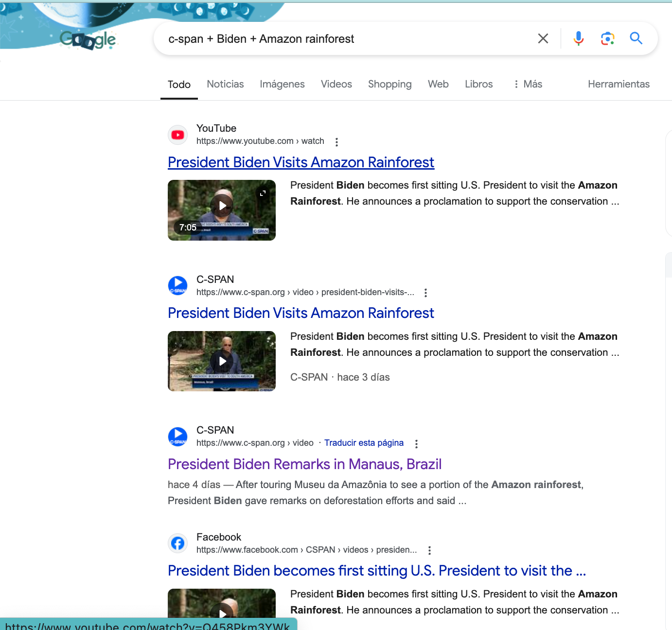Clear the search box text
Viewport: 672px width, 630px height.
543,38
